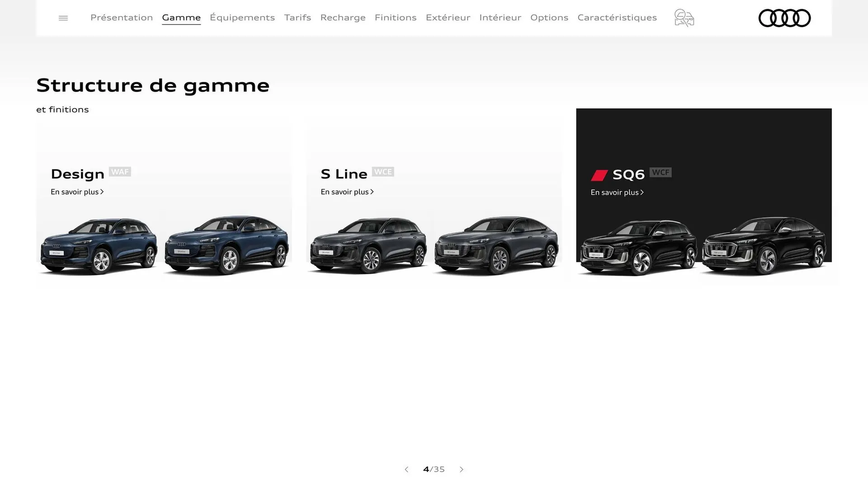Click the vehicle finder icon
Viewport: 868px width, 488px height.
[x=684, y=18]
